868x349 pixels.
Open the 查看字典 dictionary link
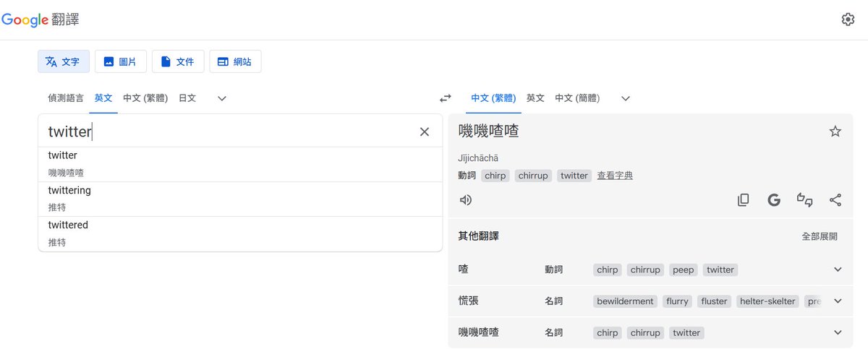click(615, 176)
